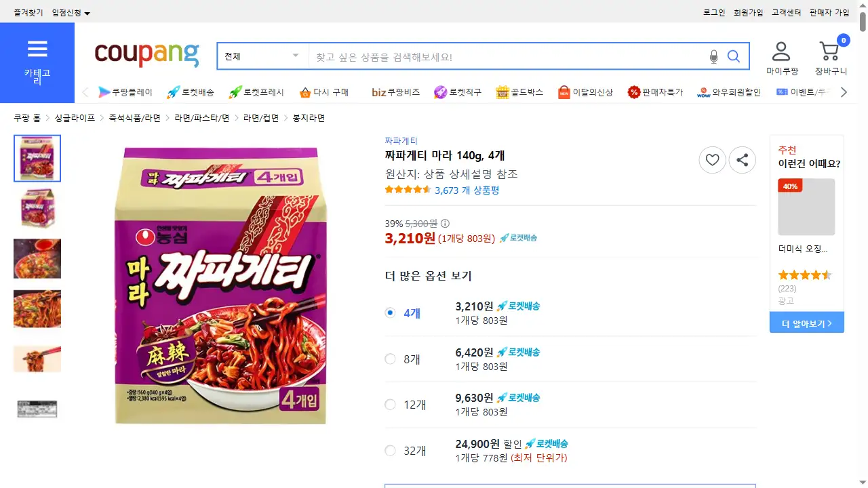Click the Coupang logo
Viewport: 868px width, 488px height.
pos(147,55)
